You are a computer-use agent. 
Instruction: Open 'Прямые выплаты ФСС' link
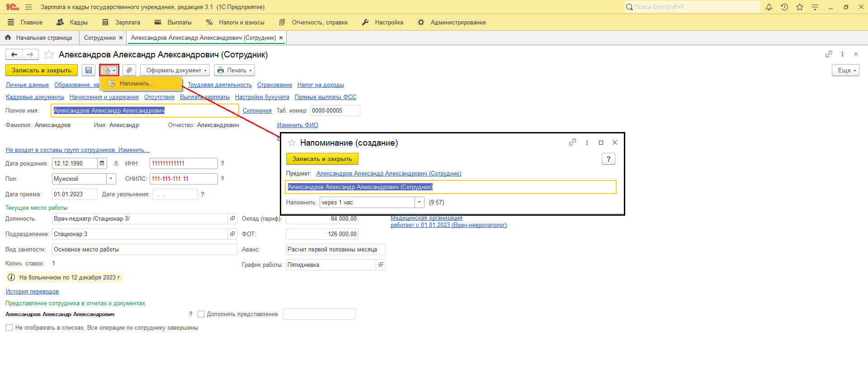click(x=325, y=97)
